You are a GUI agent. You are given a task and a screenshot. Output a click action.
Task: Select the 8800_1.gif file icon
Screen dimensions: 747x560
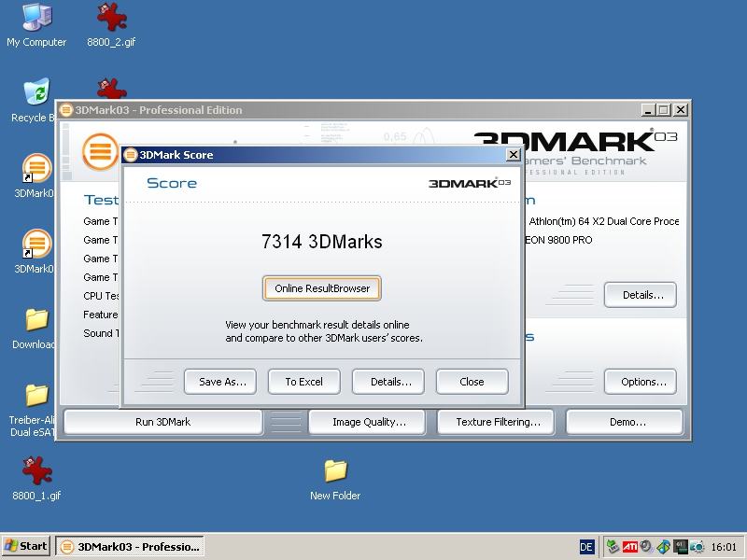coord(36,478)
